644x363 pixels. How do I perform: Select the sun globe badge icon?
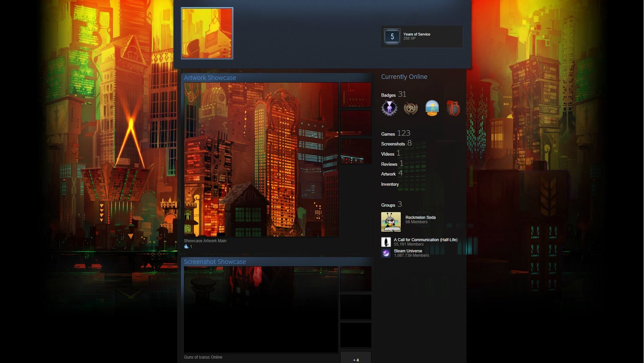tap(432, 108)
